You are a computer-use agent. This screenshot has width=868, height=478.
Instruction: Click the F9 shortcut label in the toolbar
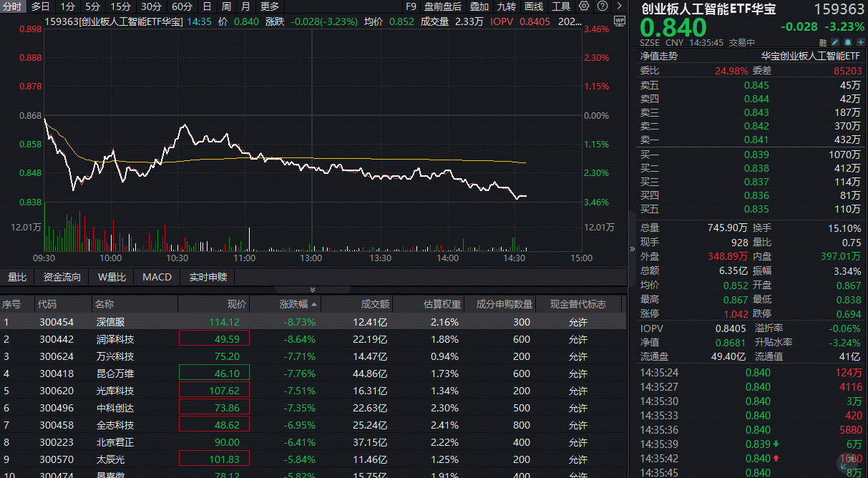pos(409,6)
